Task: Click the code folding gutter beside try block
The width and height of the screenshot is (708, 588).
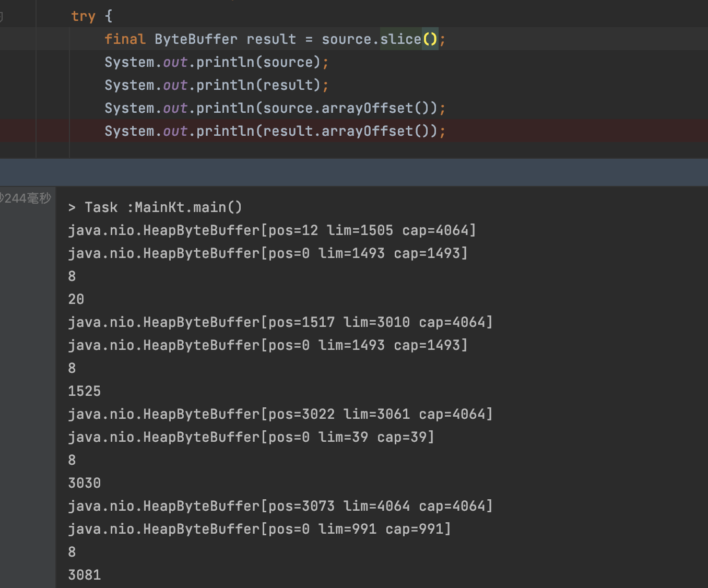Action: click(x=52, y=16)
